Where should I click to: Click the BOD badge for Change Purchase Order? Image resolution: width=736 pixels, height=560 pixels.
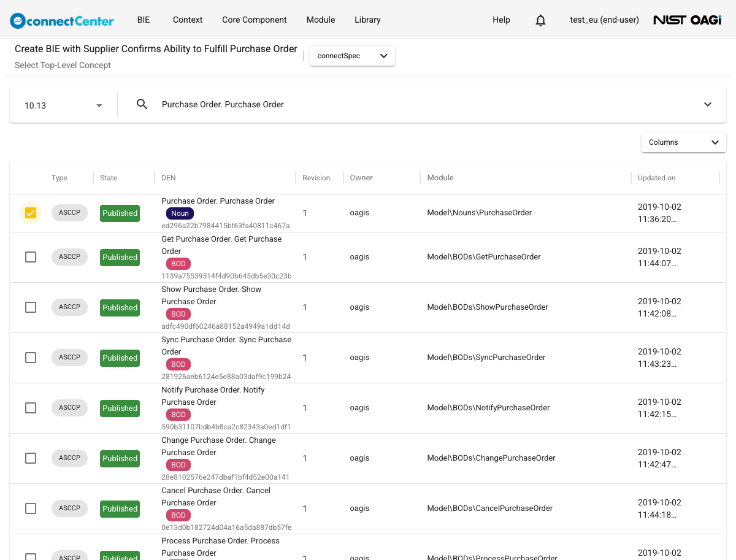tap(178, 465)
